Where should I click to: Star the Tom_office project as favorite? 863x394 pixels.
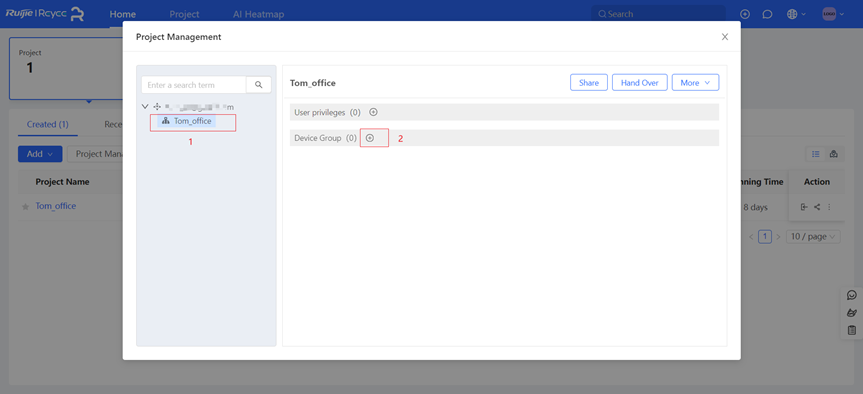pyautogui.click(x=25, y=207)
